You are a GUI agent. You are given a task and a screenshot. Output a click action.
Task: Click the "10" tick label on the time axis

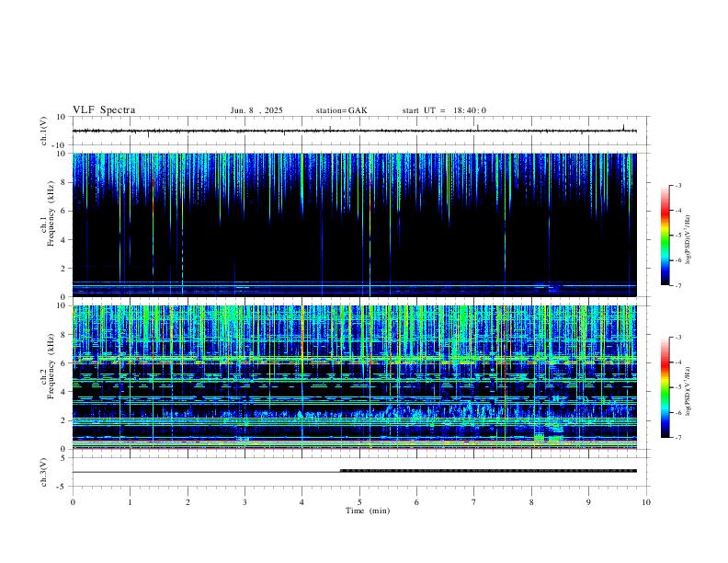coord(646,502)
